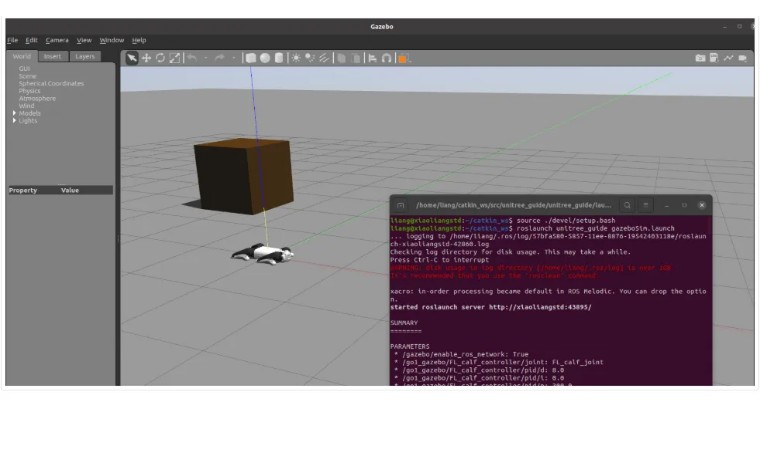This screenshot has width=760, height=454.
Task: Expand the Lights tree node
Action: tap(14, 120)
